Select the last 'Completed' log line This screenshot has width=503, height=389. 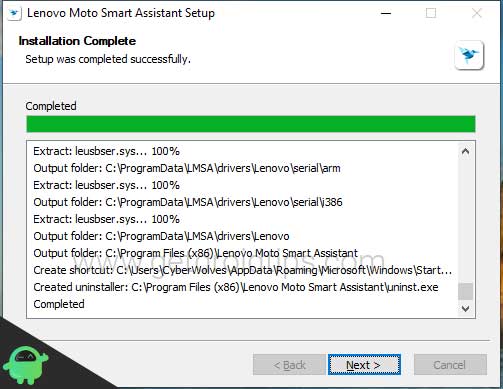coord(59,304)
